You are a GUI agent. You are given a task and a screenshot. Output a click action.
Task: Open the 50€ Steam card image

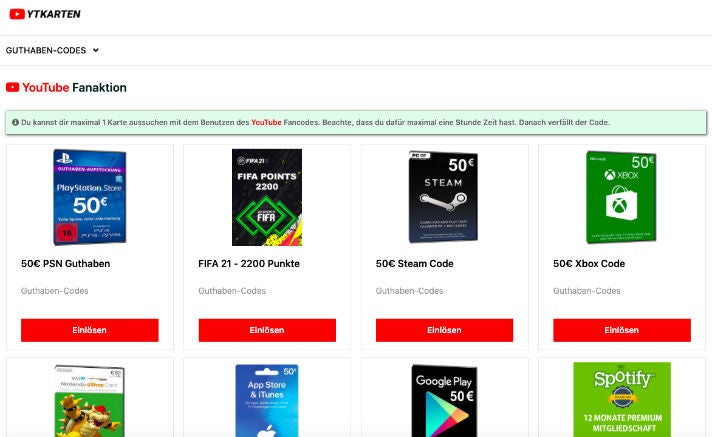point(443,197)
